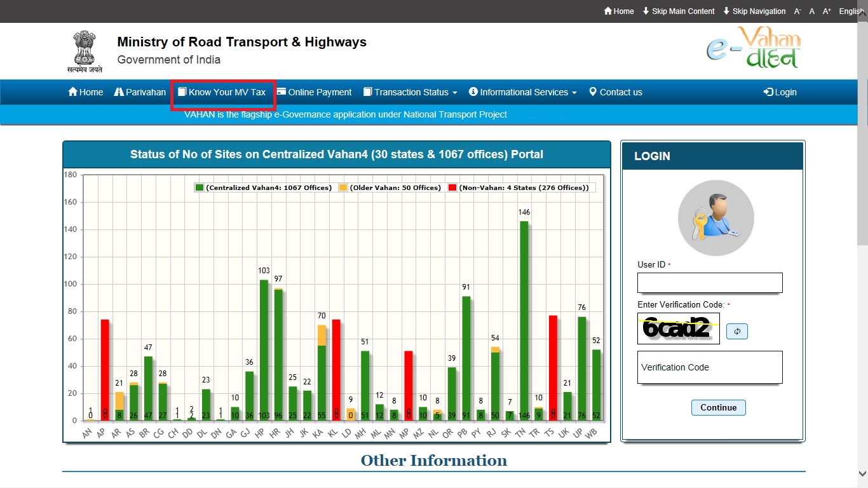Click the Skip Main Content link
This screenshot has height=488, width=868.
pos(679,11)
